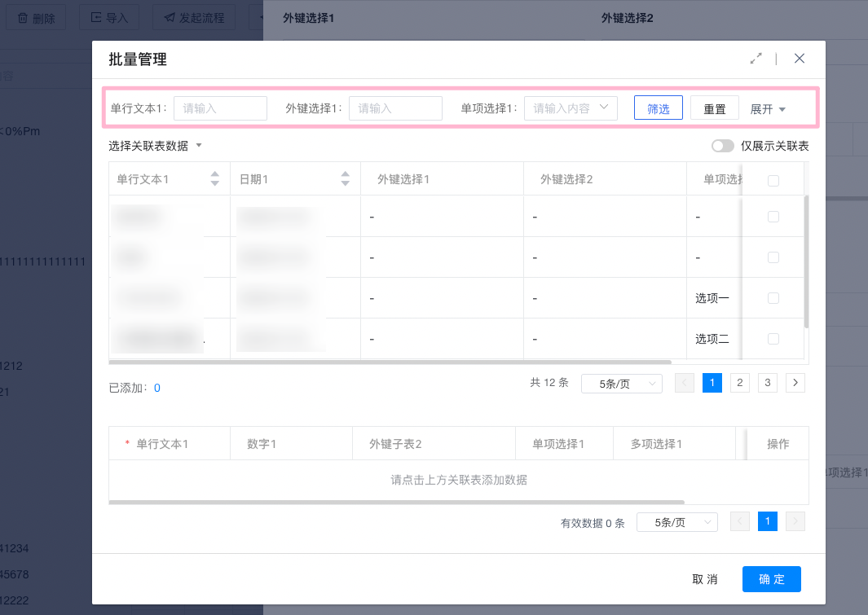The height and width of the screenshot is (615, 868).
Task: Sort by 日期1 column arrows
Action: click(346, 178)
